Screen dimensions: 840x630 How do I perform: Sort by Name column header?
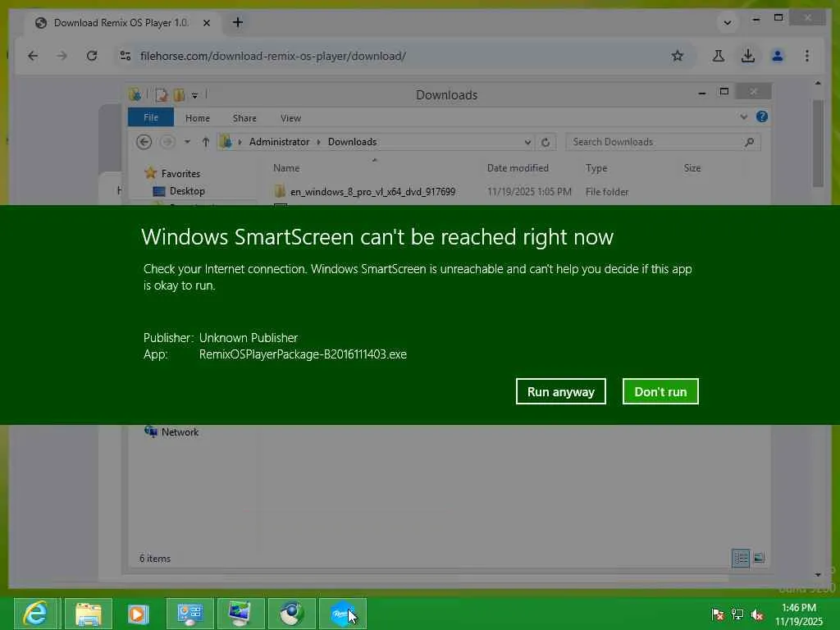click(x=286, y=167)
